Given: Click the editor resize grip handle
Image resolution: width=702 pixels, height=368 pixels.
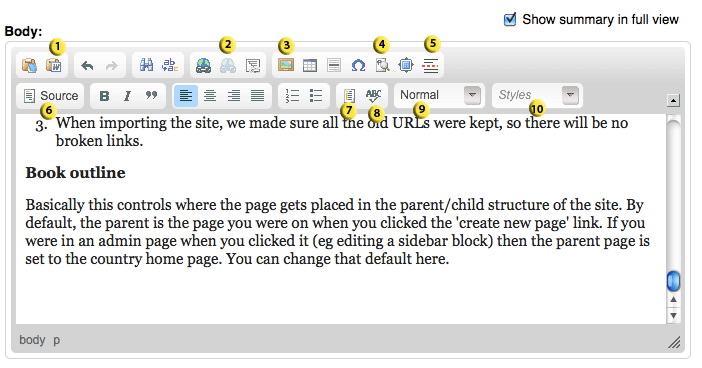Looking at the screenshot, I should (674, 342).
